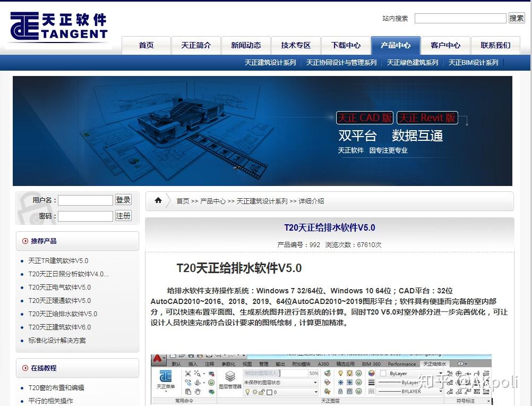
Task: Click the 天正 Revit 版 banner label
Action: pos(427,118)
